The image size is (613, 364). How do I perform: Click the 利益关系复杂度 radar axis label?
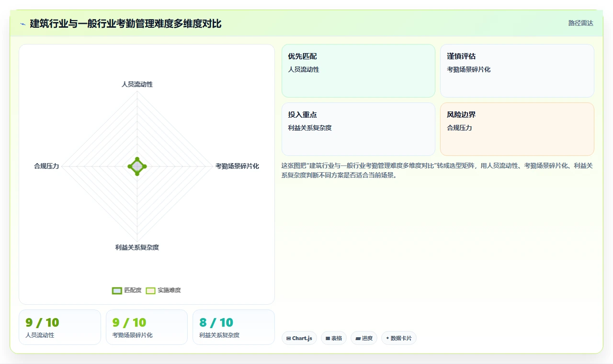point(137,247)
